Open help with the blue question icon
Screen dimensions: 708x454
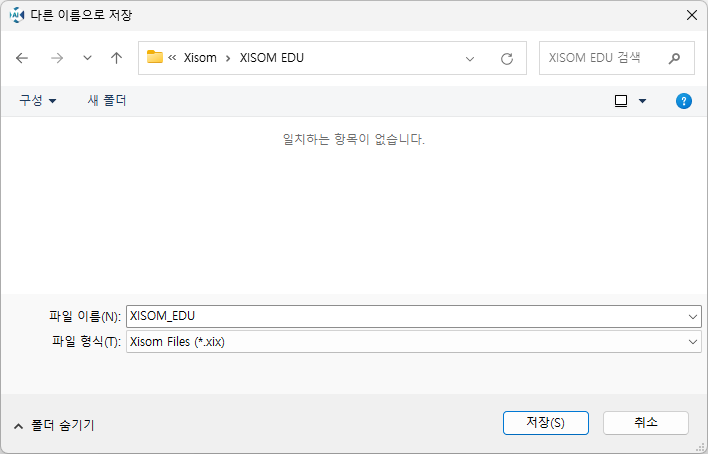pyautogui.click(x=684, y=101)
